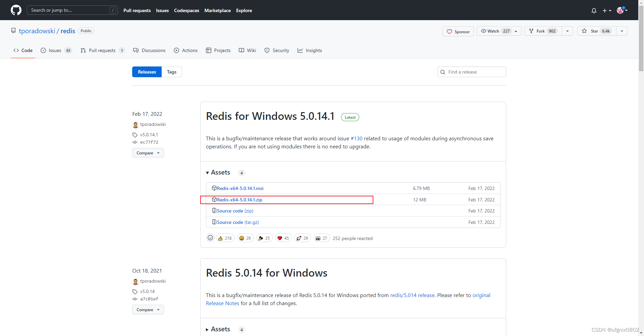Focus the Find a release field
Viewport: 644px width, 336px height.
coord(472,72)
